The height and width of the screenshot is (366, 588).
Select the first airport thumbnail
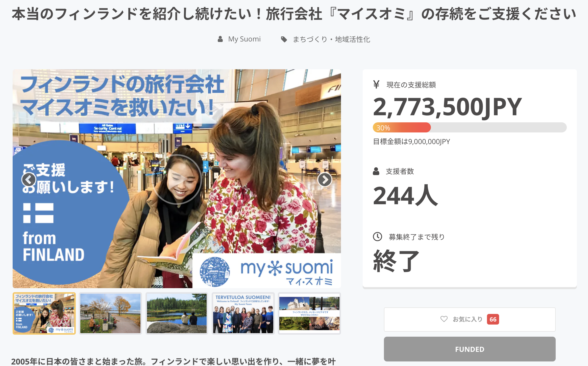[44, 313]
